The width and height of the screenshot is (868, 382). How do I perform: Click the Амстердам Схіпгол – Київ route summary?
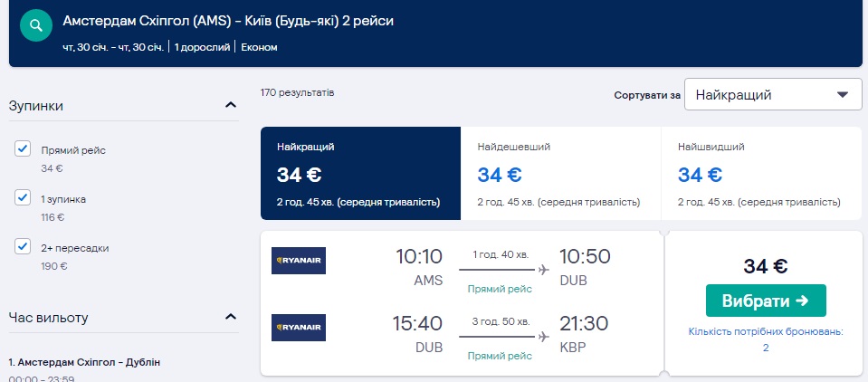click(x=228, y=20)
